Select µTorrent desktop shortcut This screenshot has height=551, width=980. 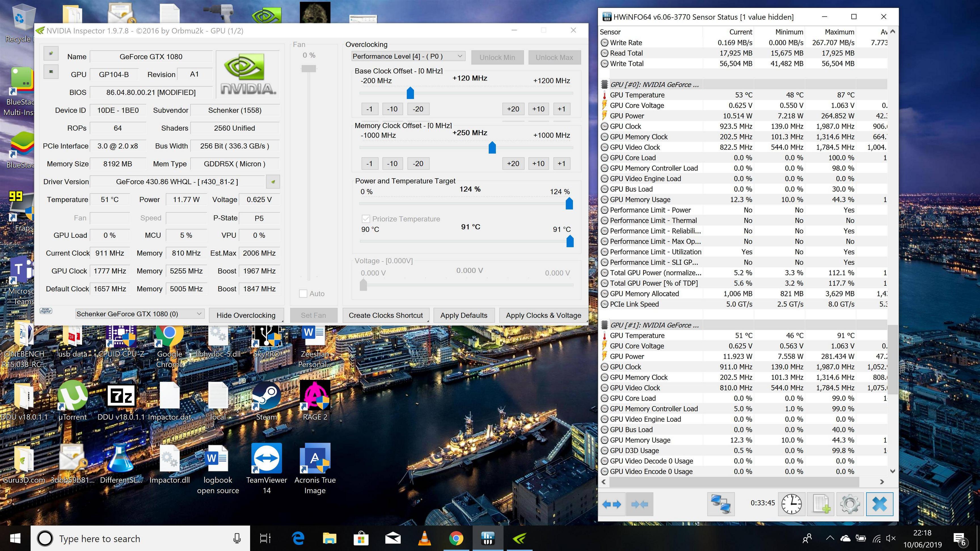click(72, 401)
